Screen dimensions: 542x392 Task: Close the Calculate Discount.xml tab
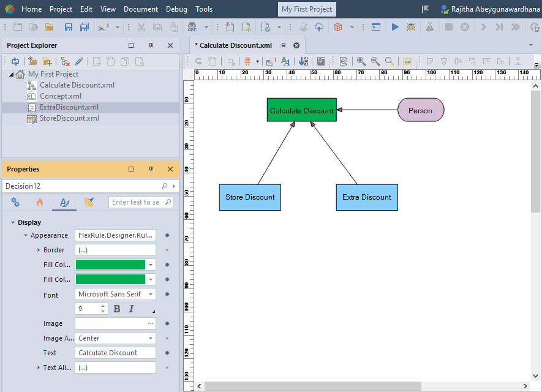point(296,45)
